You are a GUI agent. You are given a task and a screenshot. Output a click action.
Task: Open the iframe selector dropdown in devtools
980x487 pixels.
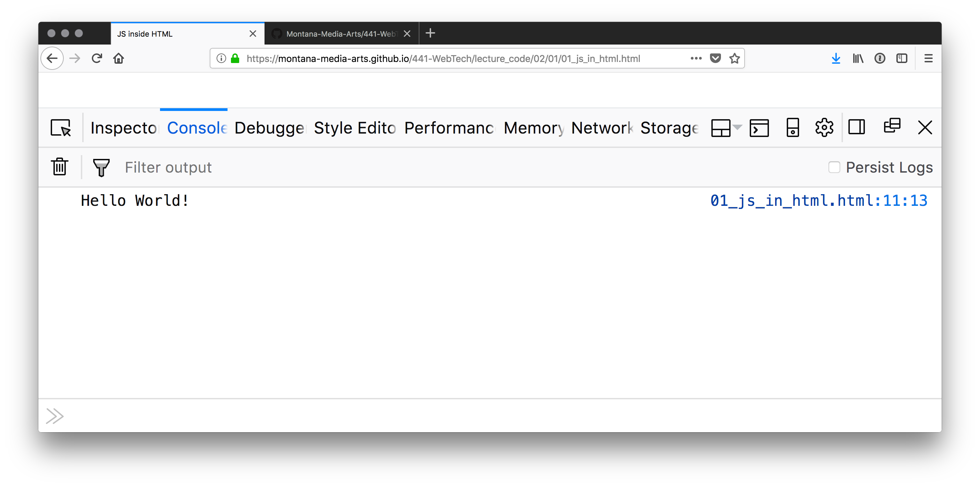[x=726, y=128]
